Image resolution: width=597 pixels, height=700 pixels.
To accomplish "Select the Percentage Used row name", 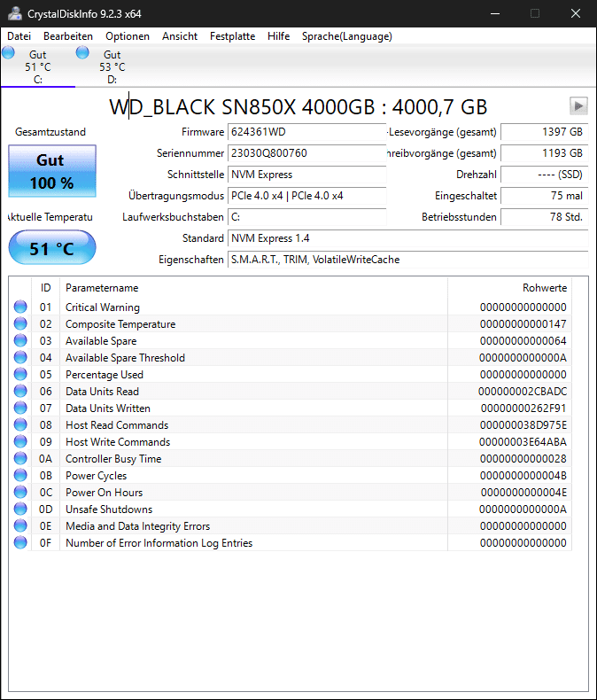I will 105,375.
